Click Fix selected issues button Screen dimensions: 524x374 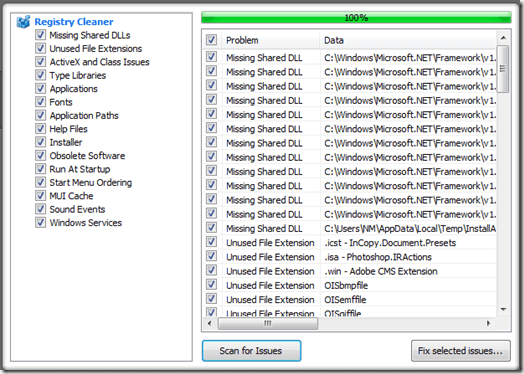(461, 351)
